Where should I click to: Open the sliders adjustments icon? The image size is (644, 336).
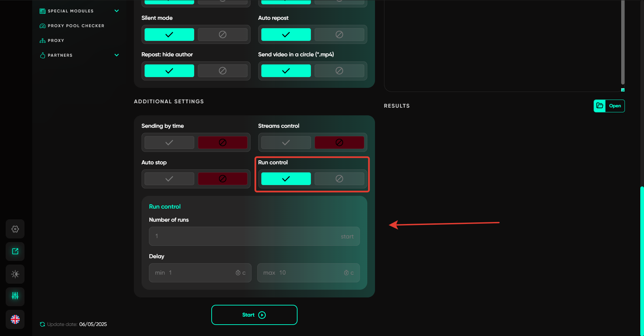[x=15, y=296]
